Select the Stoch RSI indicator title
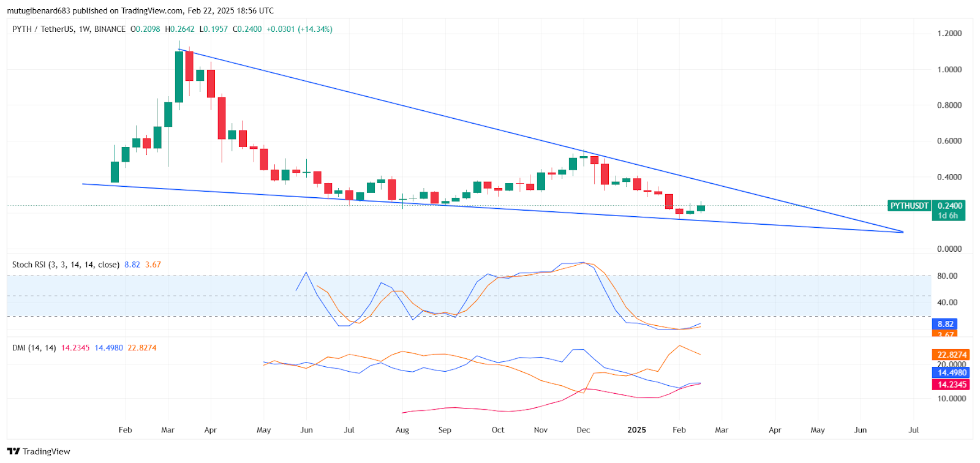This screenshot has height=463, width=980. tap(66, 265)
